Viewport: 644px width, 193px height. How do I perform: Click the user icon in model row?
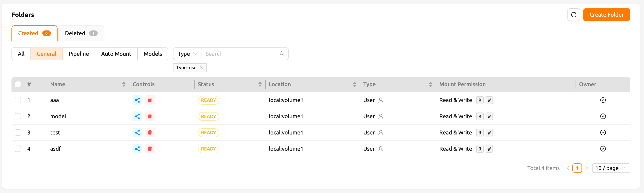(x=381, y=116)
